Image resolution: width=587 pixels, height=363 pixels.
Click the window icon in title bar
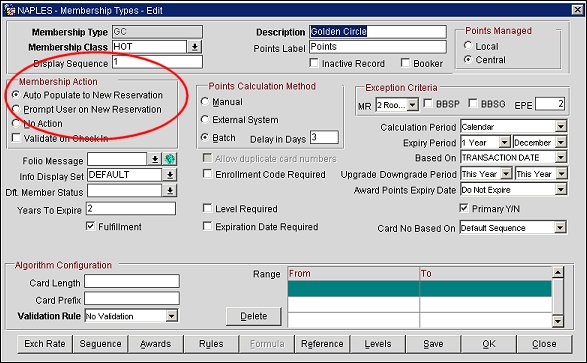10,10
